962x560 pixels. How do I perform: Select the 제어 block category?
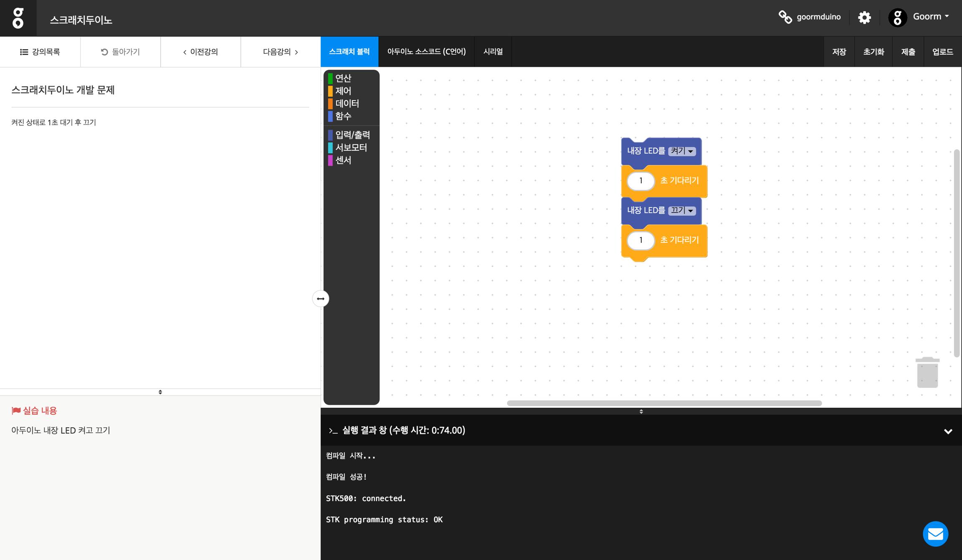click(x=343, y=91)
